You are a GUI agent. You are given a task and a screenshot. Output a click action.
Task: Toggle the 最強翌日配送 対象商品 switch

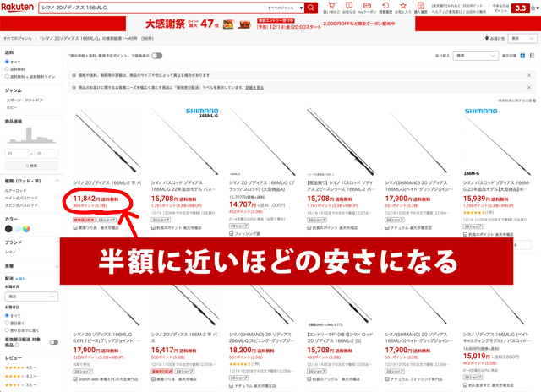(54, 342)
